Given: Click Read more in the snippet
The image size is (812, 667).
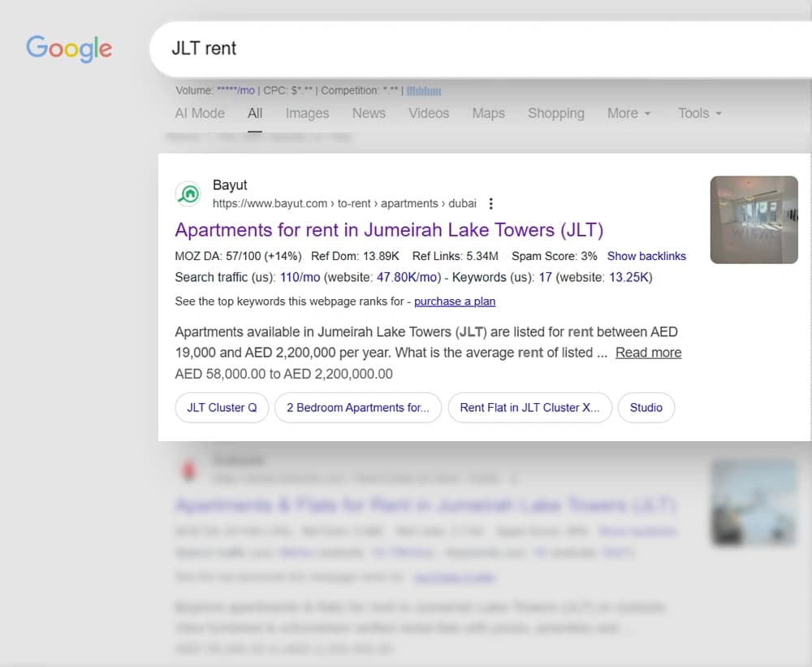Looking at the screenshot, I should (648, 353).
